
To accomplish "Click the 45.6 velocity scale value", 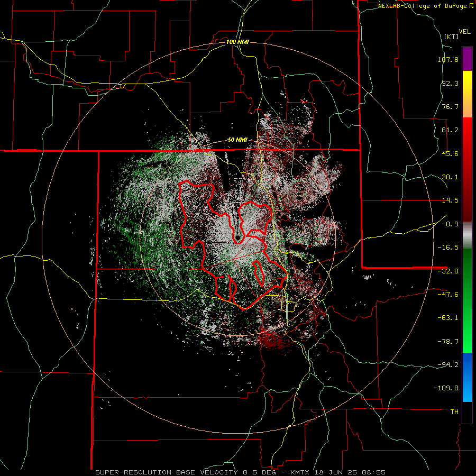I will click(x=450, y=153).
